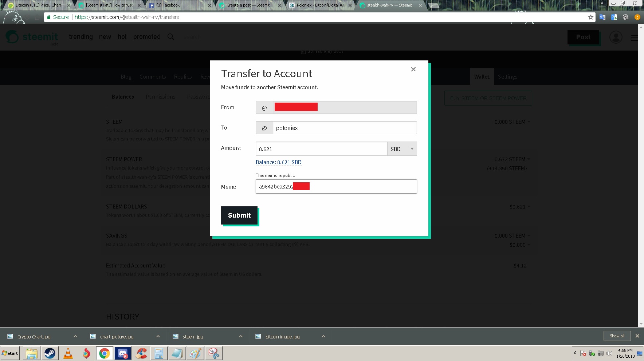This screenshot has height=361, width=644.
Task: Open the user avatar menu
Action: [x=616, y=37]
